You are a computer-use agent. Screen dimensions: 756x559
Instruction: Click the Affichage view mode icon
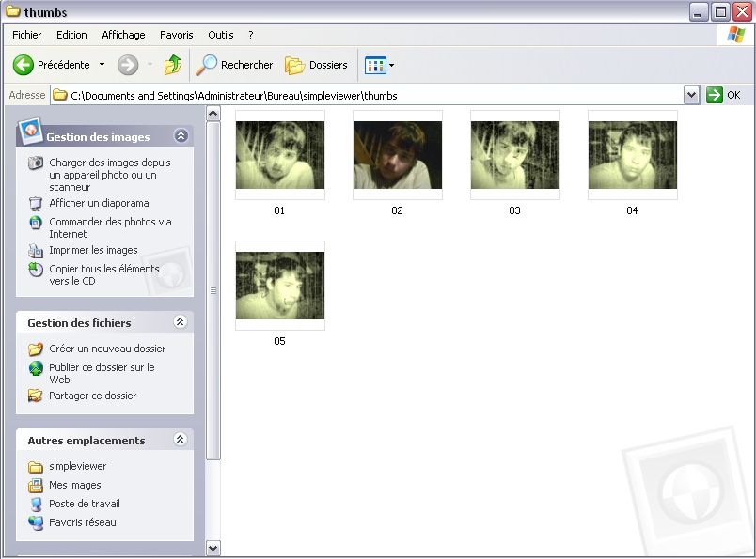(x=375, y=65)
